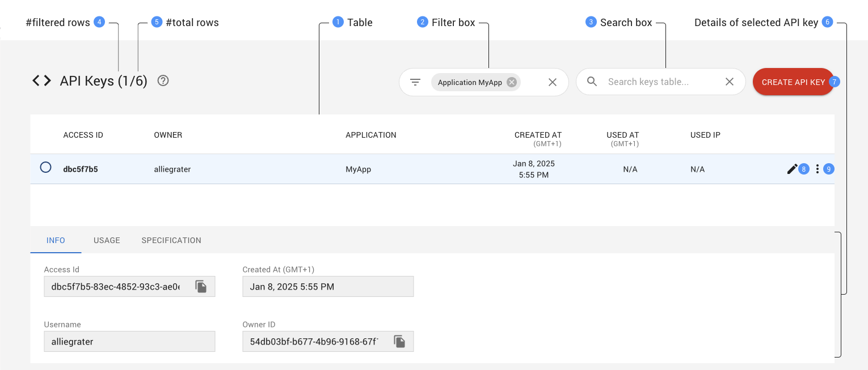The height and width of the screenshot is (370, 868).
Task: Open the Specification tab
Action: pyautogui.click(x=171, y=240)
